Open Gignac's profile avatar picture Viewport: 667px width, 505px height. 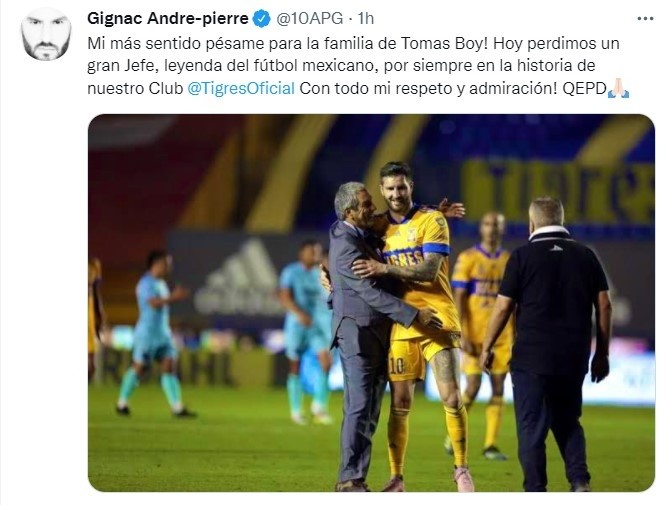[46, 35]
